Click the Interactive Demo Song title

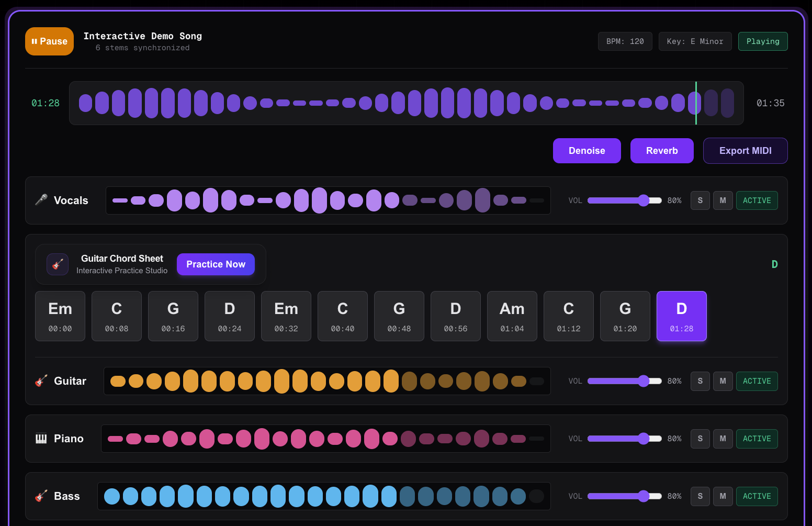coord(143,36)
